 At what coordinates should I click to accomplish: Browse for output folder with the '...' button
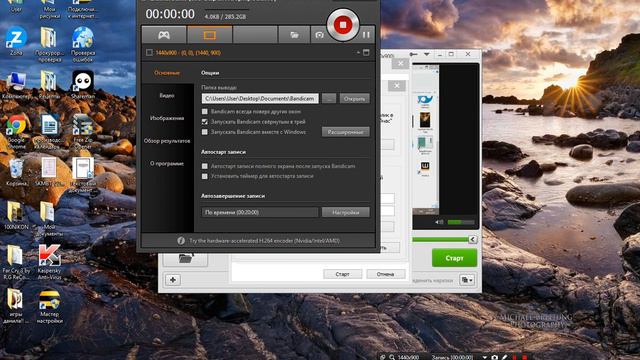click(329, 98)
